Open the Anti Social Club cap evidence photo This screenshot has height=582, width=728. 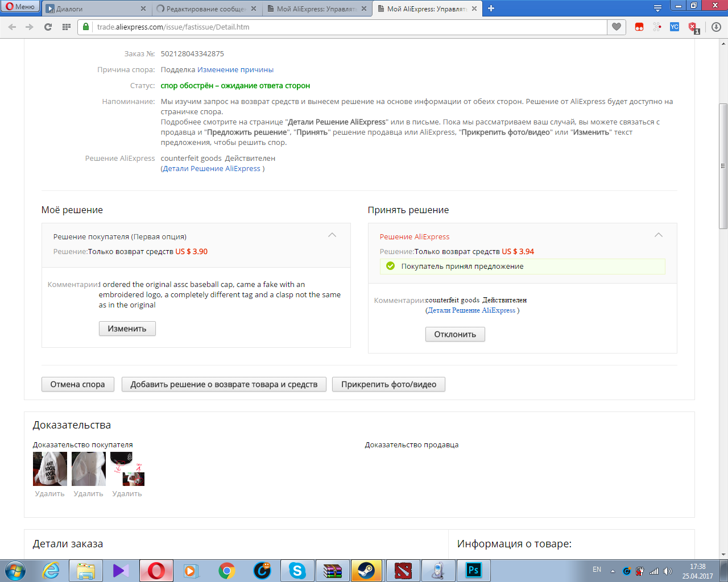pyautogui.click(x=50, y=469)
